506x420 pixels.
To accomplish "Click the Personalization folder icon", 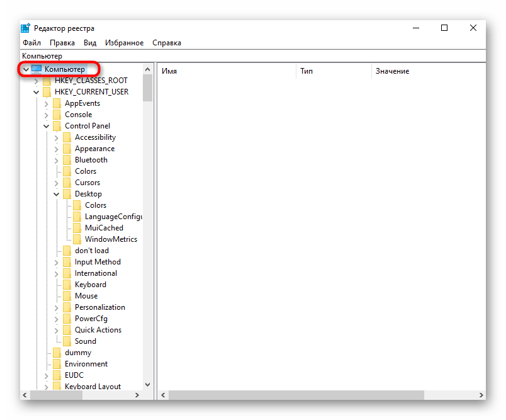I will 67,307.
